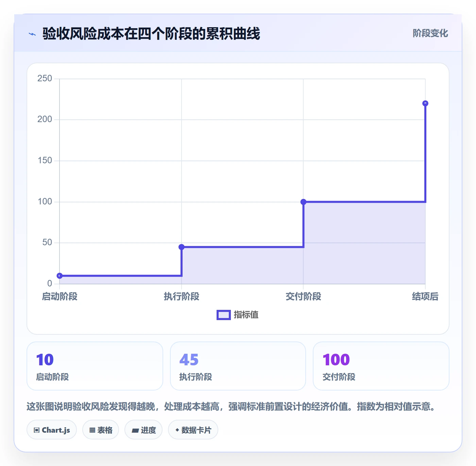Click the 200 y-axis tick label
The image size is (476, 466).
(x=45, y=119)
